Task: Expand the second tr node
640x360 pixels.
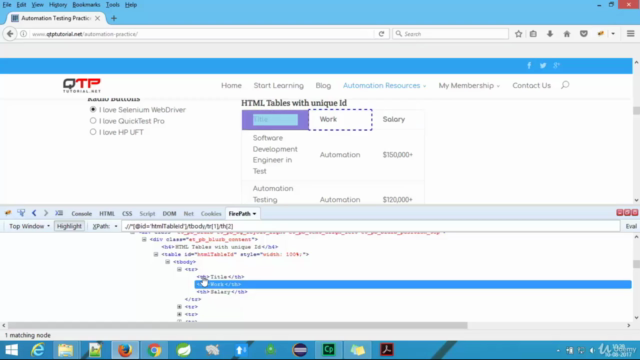Action: click(x=179, y=307)
